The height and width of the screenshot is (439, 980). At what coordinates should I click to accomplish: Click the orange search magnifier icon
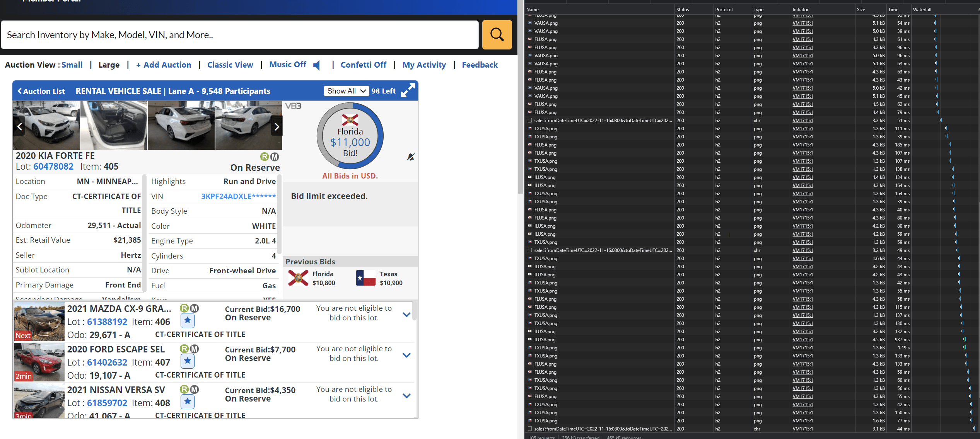pos(497,35)
